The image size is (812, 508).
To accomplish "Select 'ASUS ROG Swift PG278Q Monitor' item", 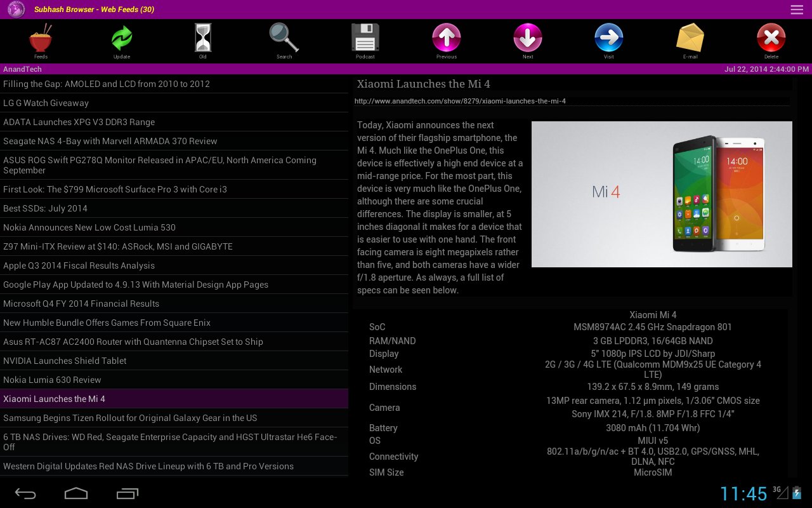I will [174, 165].
